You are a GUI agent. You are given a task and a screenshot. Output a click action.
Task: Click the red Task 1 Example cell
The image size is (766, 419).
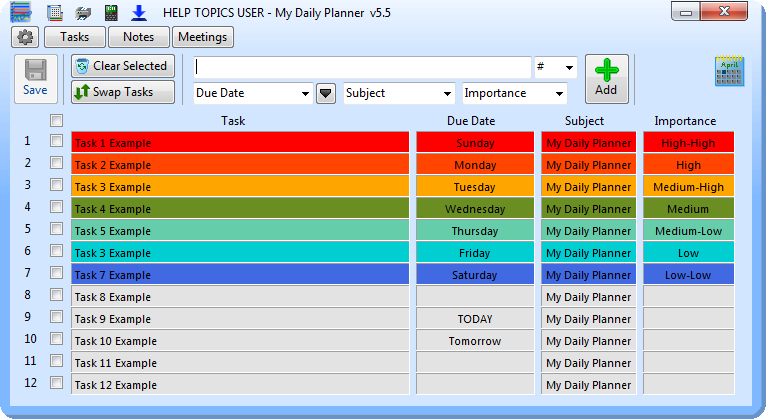240,142
